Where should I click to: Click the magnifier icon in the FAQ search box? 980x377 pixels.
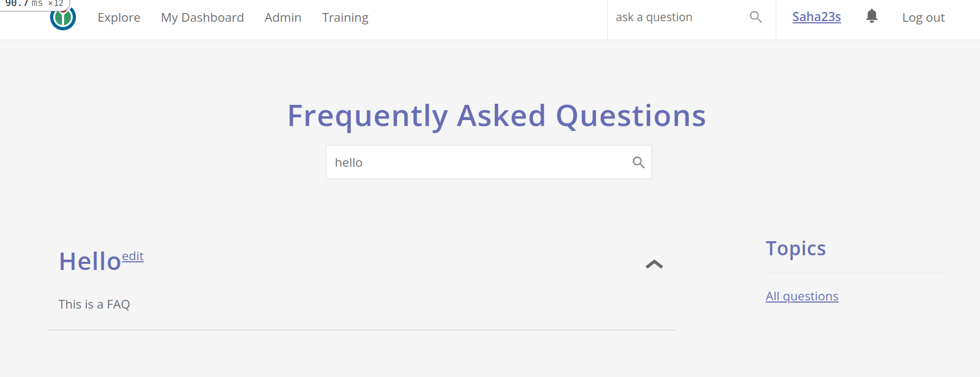[x=638, y=162]
